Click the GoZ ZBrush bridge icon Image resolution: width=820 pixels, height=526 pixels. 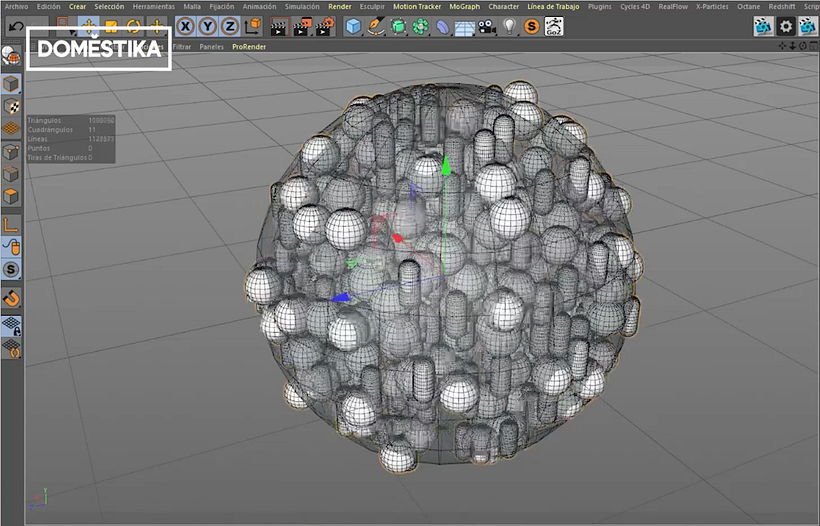click(554, 26)
